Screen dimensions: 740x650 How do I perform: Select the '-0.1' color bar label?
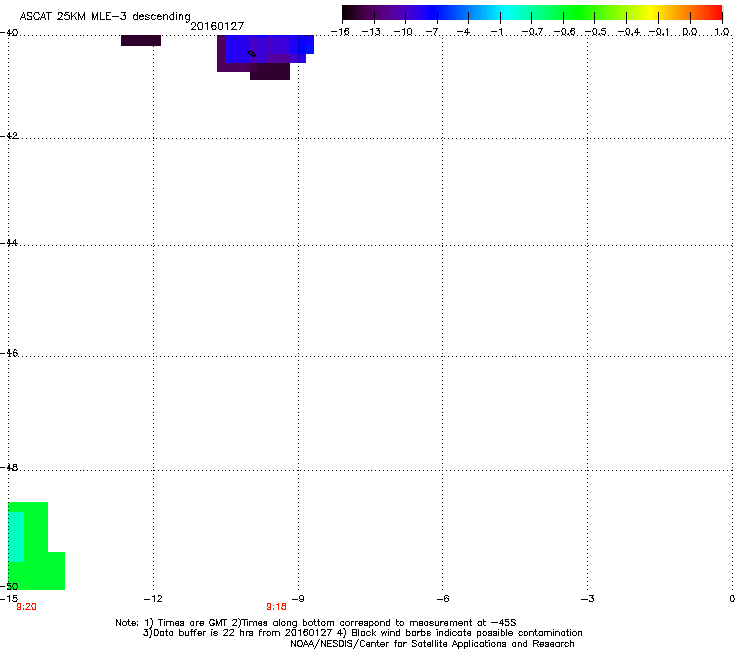coord(660,32)
